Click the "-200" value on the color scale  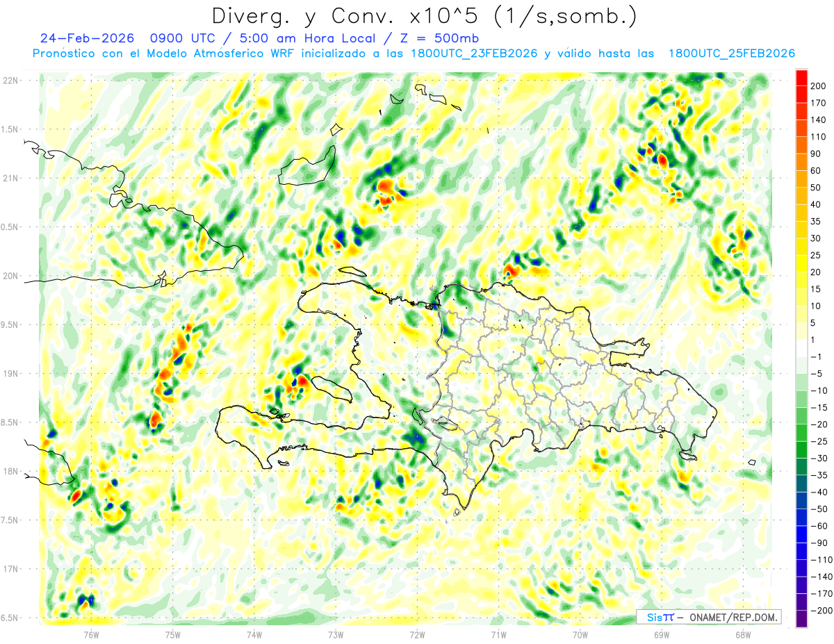pyautogui.click(x=822, y=611)
